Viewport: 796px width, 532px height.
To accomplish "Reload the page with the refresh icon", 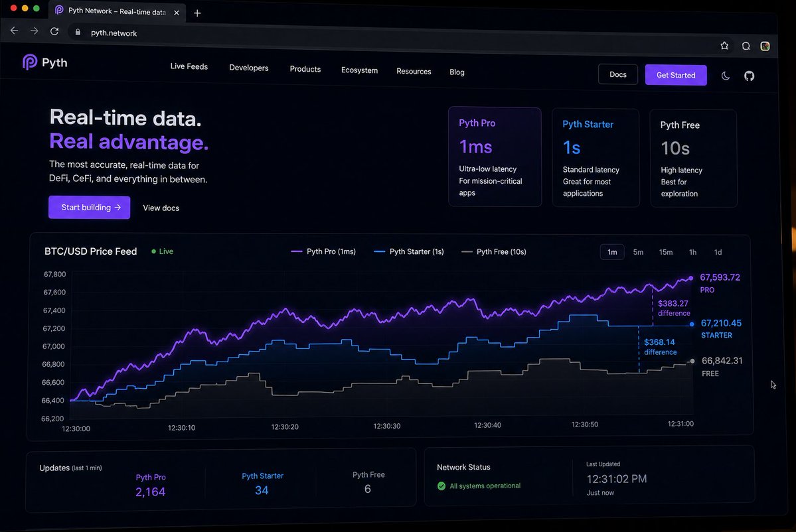I will (54, 31).
